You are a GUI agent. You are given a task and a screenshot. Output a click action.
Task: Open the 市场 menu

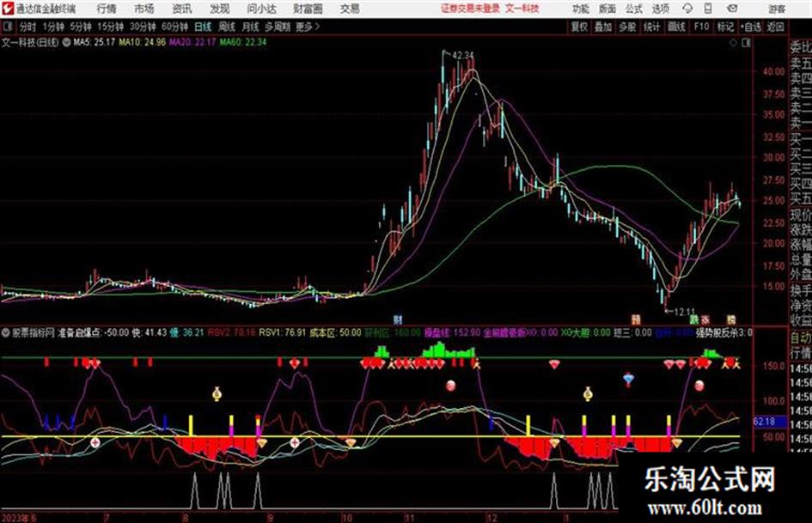(x=144, y=9)
